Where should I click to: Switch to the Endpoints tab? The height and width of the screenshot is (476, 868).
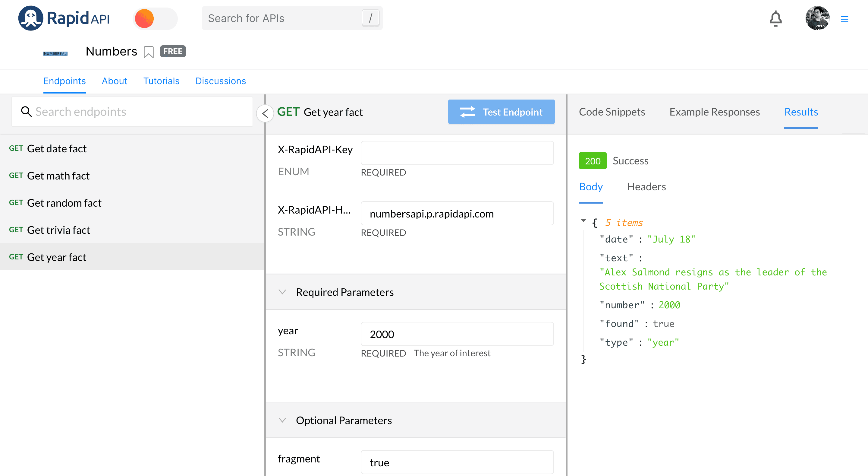click(64, 81)
